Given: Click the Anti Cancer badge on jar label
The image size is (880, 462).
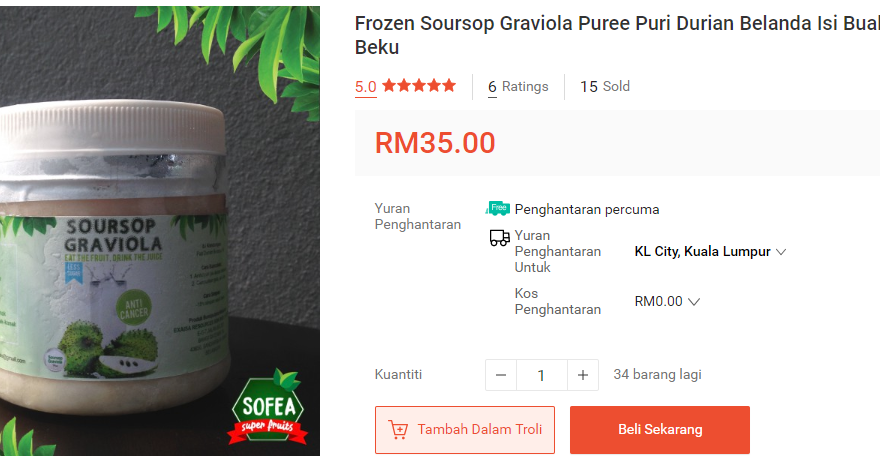Looking at the screenshot, I should tap(134, 308).
